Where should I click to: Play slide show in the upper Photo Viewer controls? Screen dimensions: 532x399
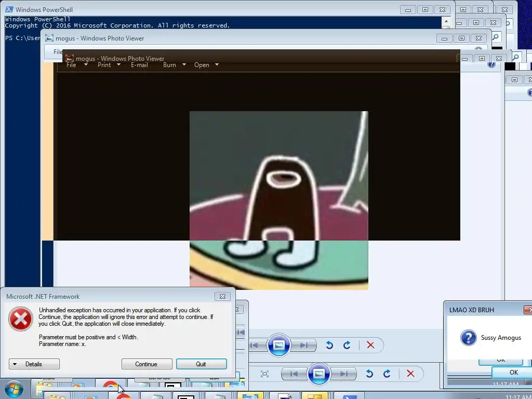(278, 345)
